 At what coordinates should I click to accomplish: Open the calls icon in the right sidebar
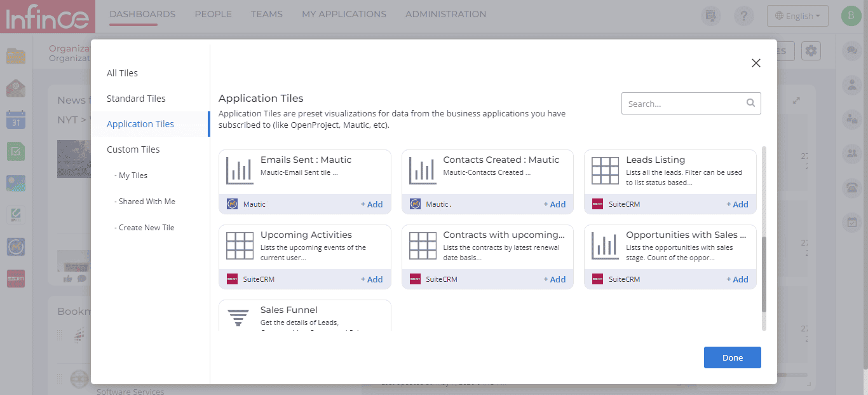pyautogui.click(x=851, y=188)
